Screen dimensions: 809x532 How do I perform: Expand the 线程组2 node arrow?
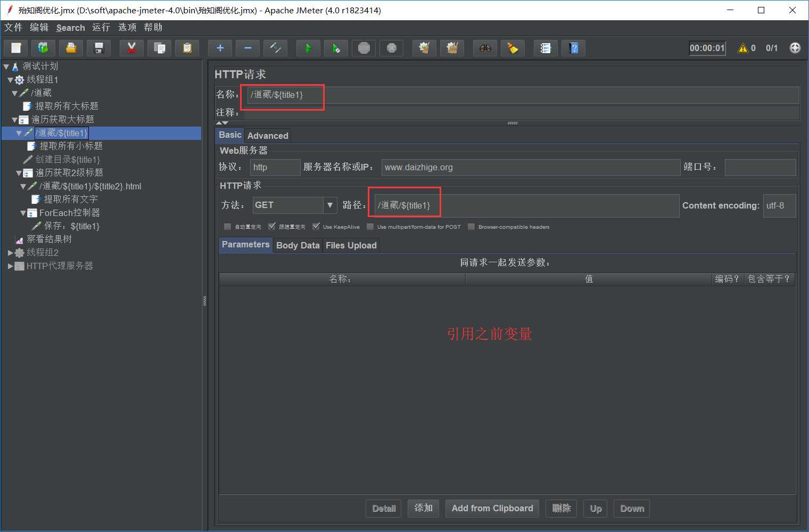pos(10,253)
